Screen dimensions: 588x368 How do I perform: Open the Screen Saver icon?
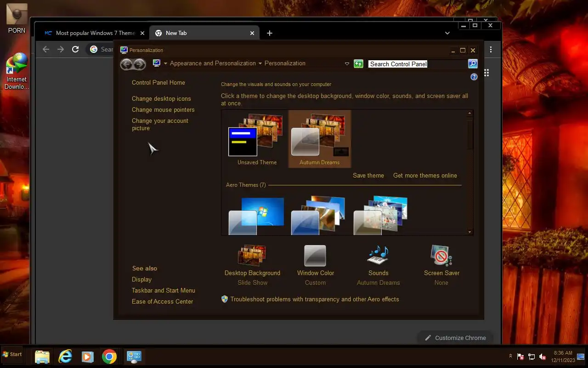pos(441,256)
